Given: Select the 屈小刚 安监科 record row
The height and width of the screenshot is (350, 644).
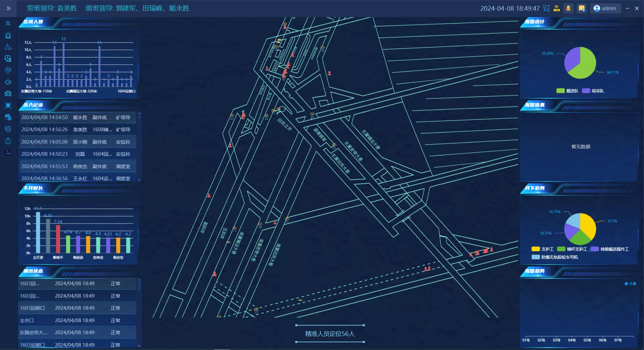Looking at the screenshot, I should (x=77, y=142).
